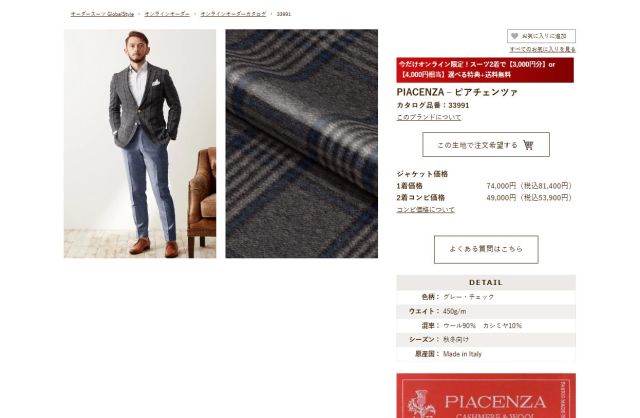
Task: Go to オーダースーツ GlobalStyle breadcrumb
Action: [x=102, y=14]
